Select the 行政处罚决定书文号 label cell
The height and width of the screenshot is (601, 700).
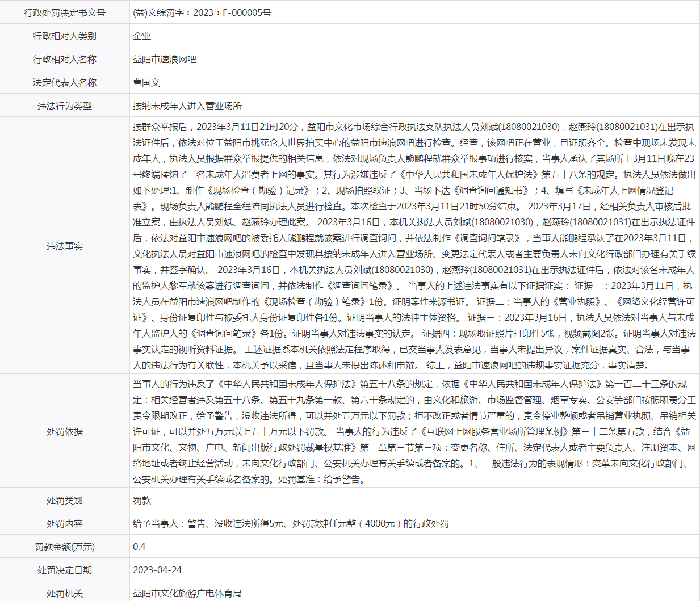(65, 12)
